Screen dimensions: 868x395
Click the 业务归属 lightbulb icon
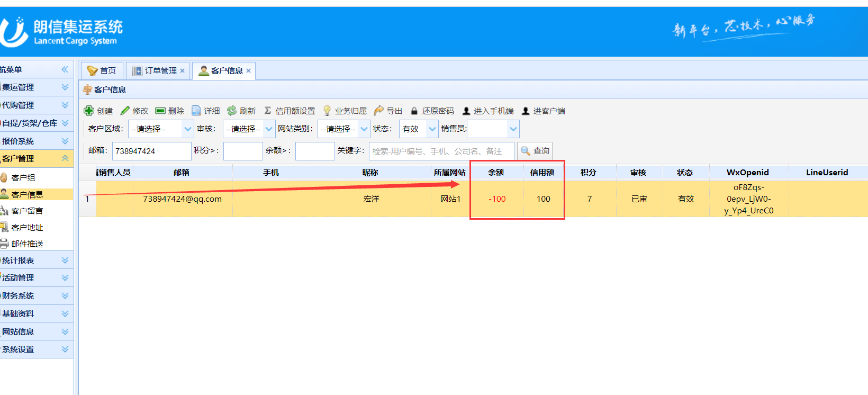(327, 111)
